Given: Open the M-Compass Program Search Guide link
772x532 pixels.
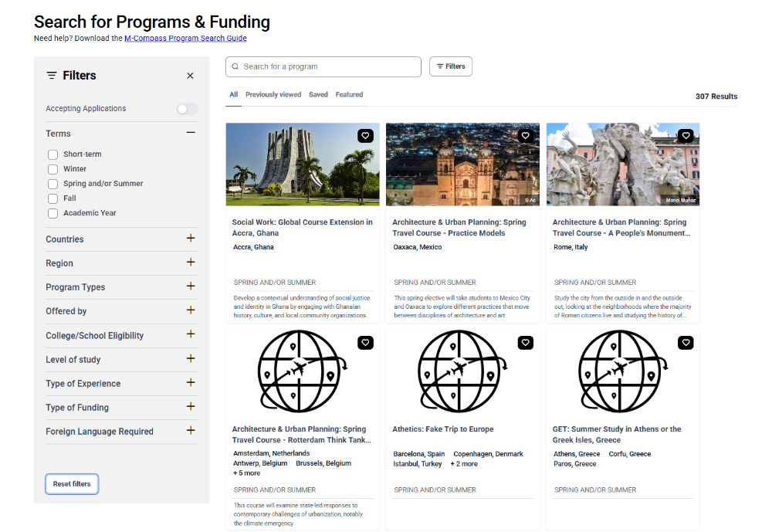Looking at the screenshot, I should pos(185,38).
